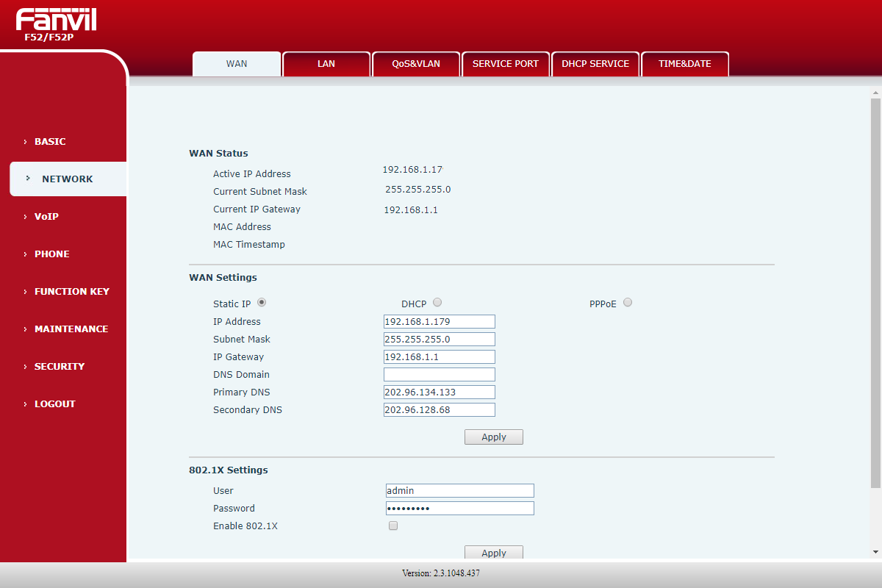Click the MAC Timestamp label

[249, 245]
